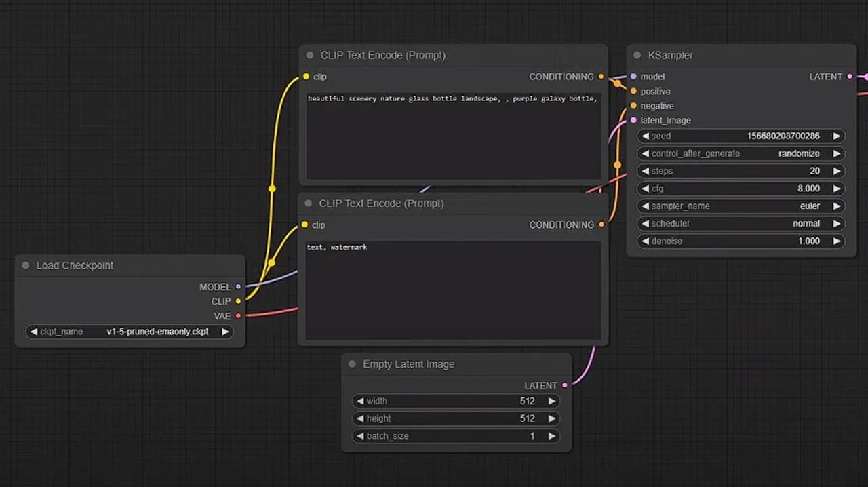Click LATENT output socket on Empty Latent Image

pyautogui.click(x=565, y=385)
